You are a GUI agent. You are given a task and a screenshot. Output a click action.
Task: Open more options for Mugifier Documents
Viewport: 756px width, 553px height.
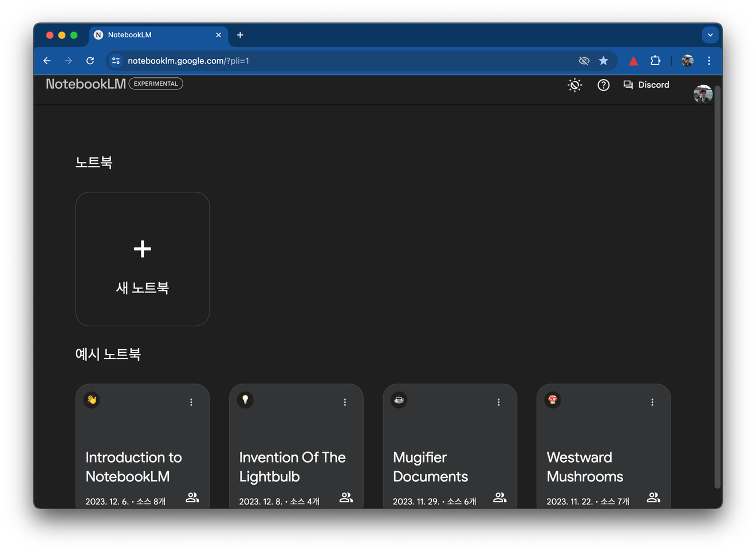tap(498, 402)
